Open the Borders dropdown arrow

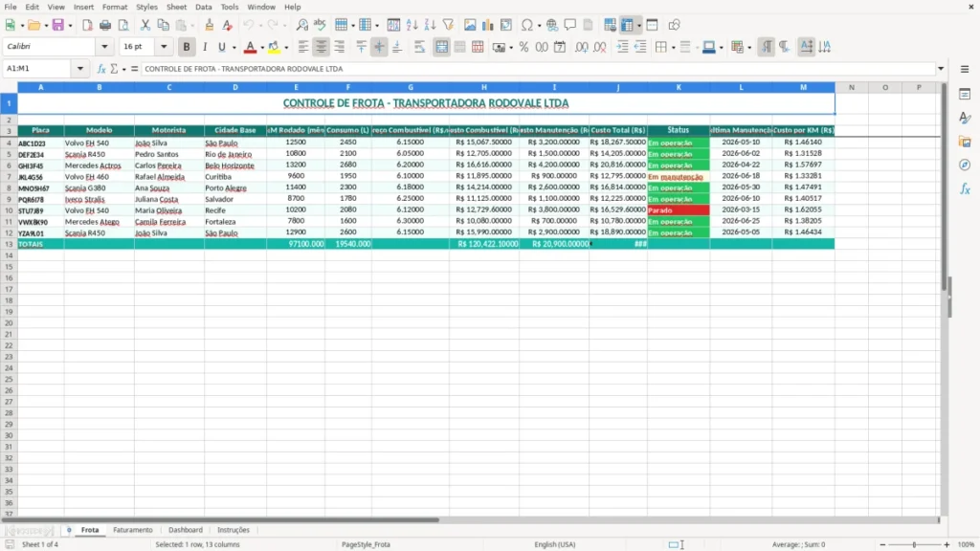(x=673, y=48)
